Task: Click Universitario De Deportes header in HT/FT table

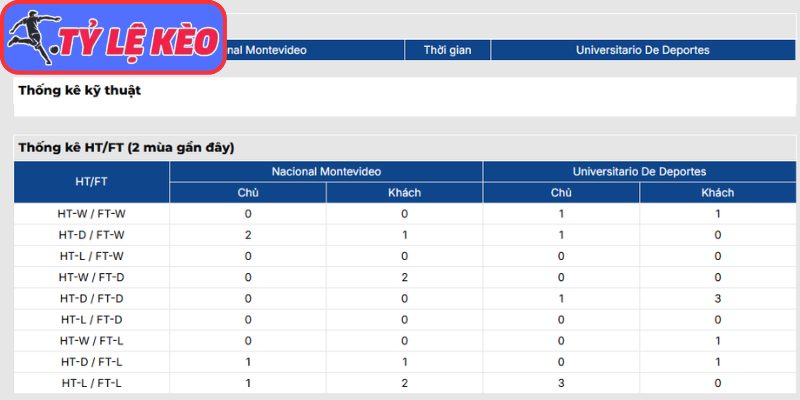Action: 639,171
